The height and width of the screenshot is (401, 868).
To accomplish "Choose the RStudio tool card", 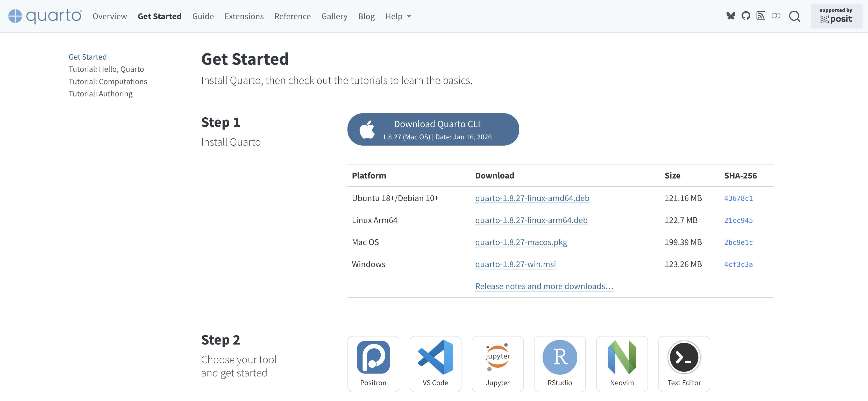I will coord(559,364).
